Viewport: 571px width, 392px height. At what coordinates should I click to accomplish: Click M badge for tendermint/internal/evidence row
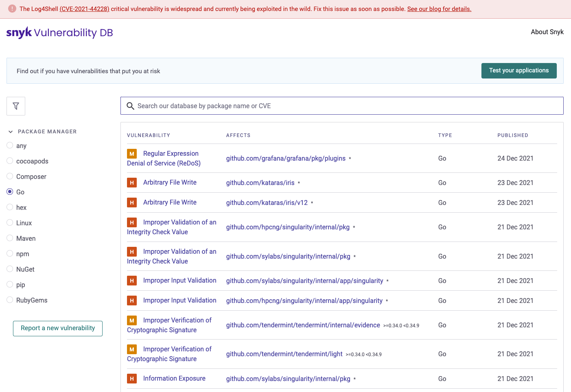pos(132,320)
